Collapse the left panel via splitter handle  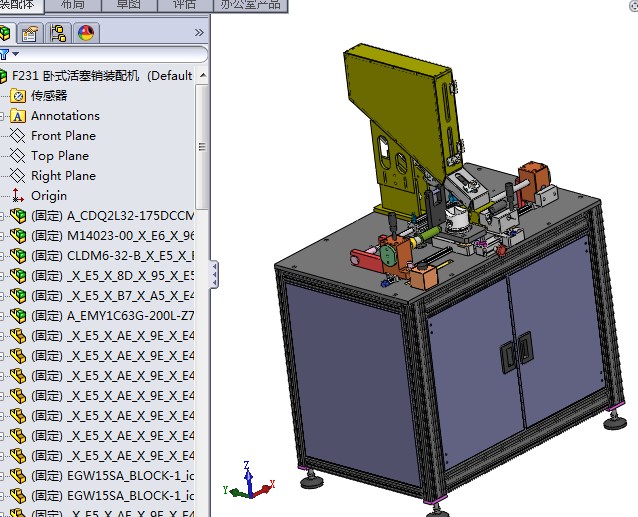[214, 275]
